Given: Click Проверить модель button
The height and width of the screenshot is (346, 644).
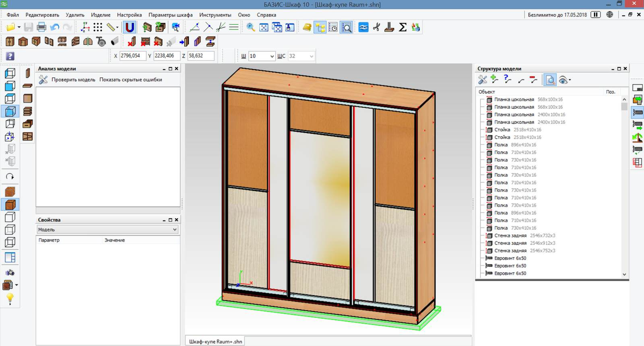Looking at the screenshot, I should (x=73, y=80).
